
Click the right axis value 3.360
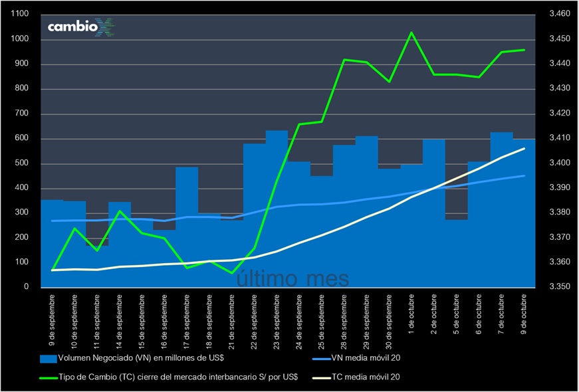pyautogui.click(x=560, y=262)
